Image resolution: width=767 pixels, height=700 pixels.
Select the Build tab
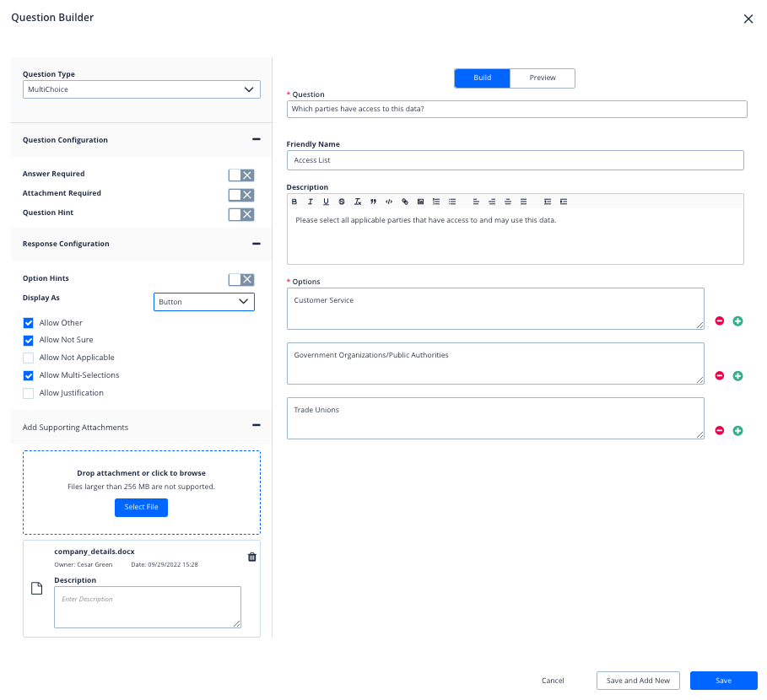click(483, 78)
